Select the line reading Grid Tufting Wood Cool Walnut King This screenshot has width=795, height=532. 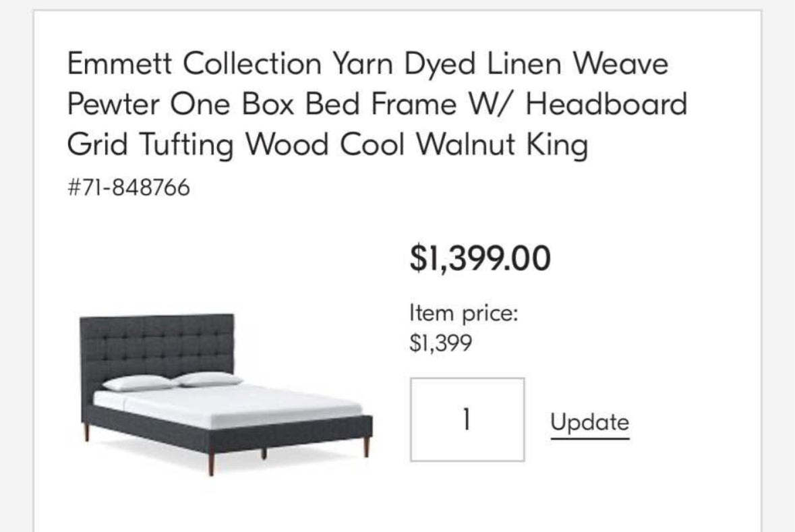tap(328, 144)
